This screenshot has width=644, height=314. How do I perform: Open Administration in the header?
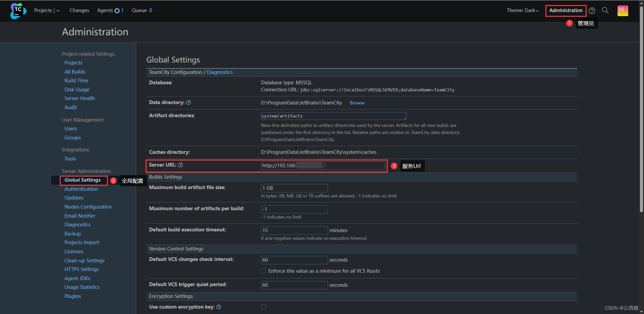point(566,10)
